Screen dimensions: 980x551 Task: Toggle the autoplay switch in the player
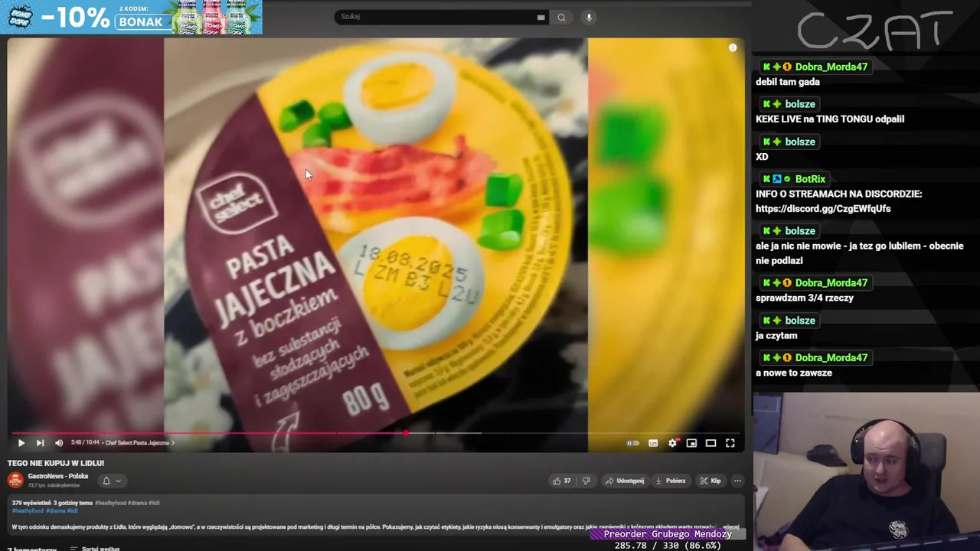click(633, 442)
